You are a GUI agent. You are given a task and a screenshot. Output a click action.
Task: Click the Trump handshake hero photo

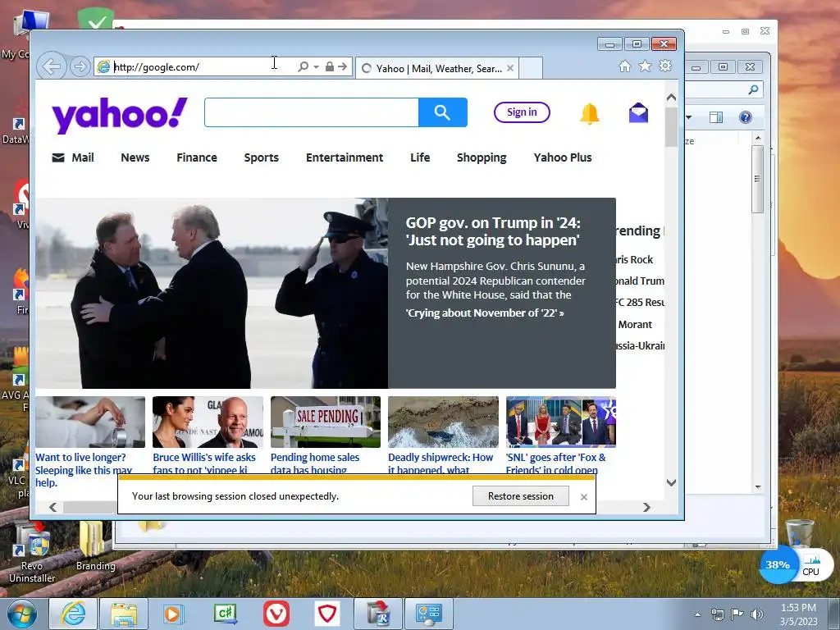pos(212,293)
